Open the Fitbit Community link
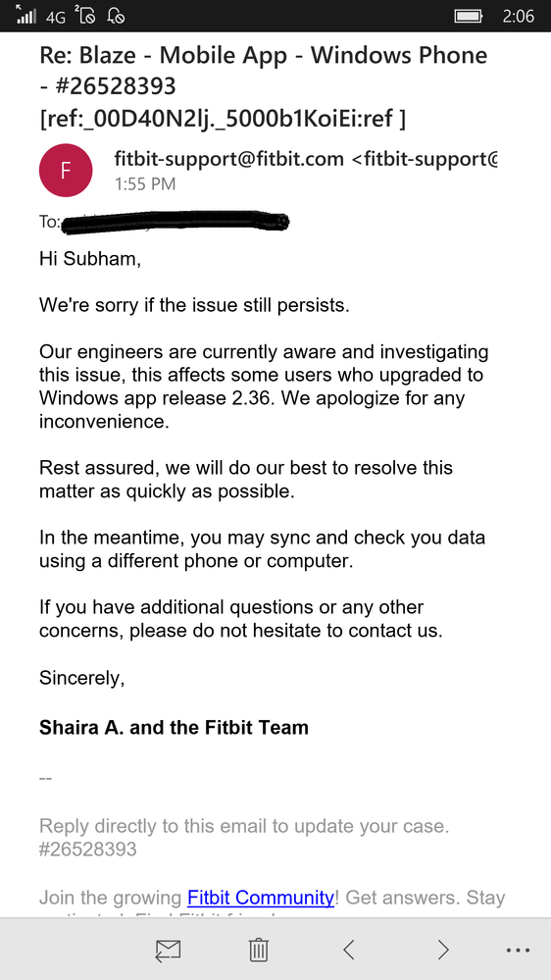The image size is (551, 980). tap(261, 898)
